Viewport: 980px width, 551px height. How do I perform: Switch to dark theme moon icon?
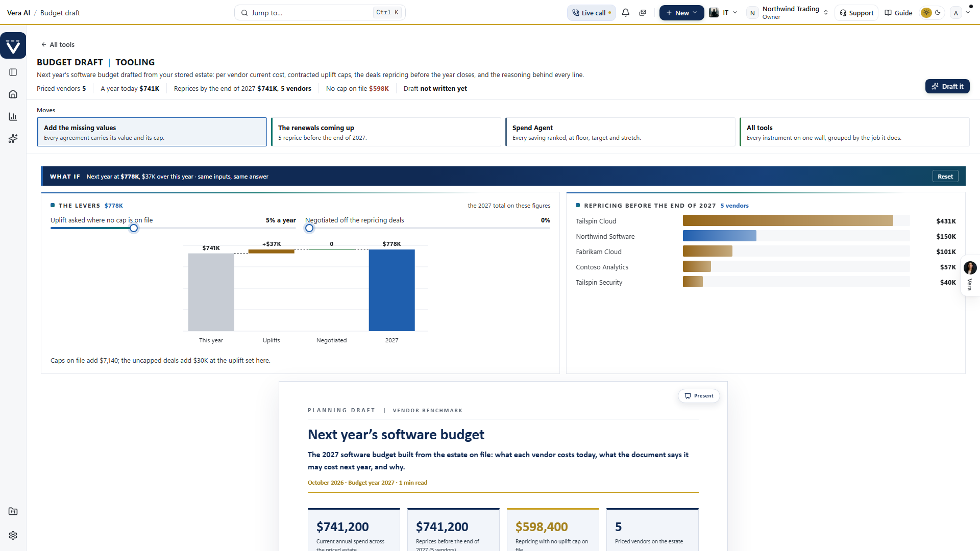coord(938,13)
